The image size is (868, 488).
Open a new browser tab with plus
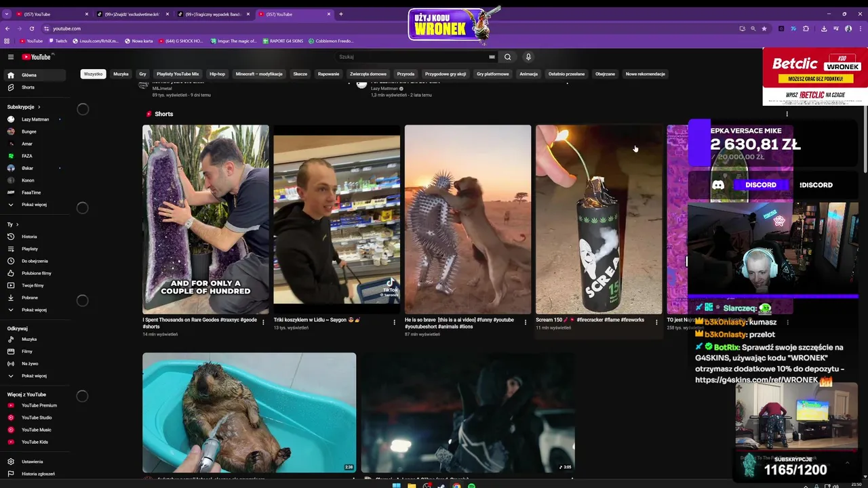(341, 14)
